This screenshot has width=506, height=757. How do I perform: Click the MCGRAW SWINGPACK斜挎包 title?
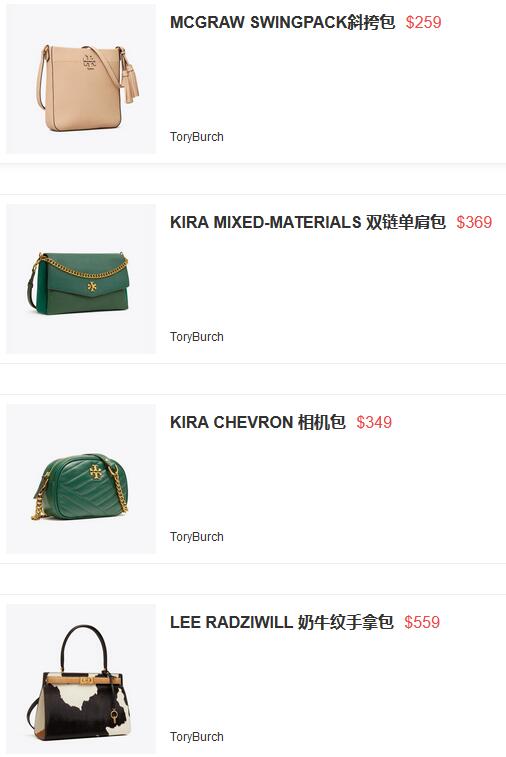[x=282, y=22]
